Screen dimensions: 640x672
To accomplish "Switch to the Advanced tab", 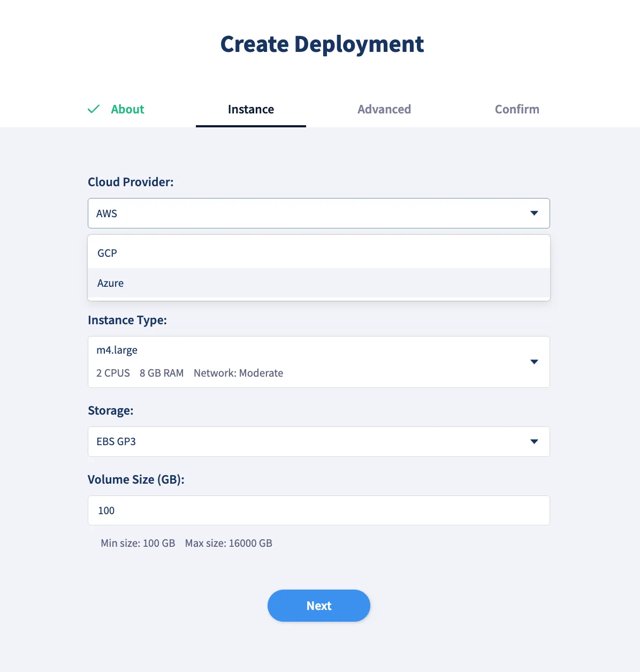I will tap(384, 109).
